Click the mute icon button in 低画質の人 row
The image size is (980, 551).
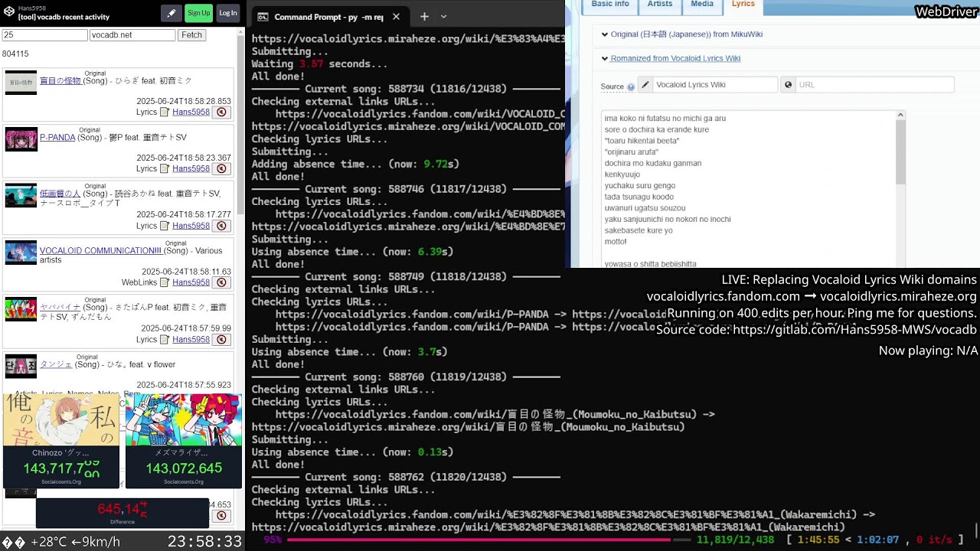pyautogui.click(x=221, y=226)
